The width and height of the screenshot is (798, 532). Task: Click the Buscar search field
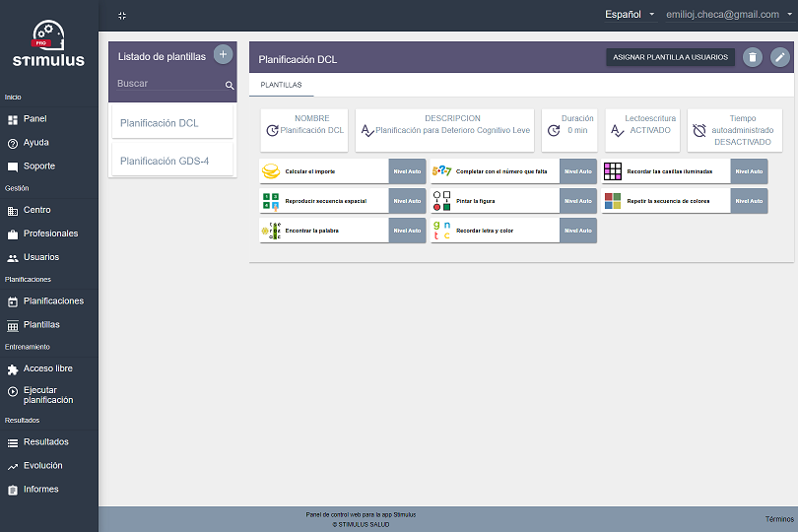tap(167, 84)
